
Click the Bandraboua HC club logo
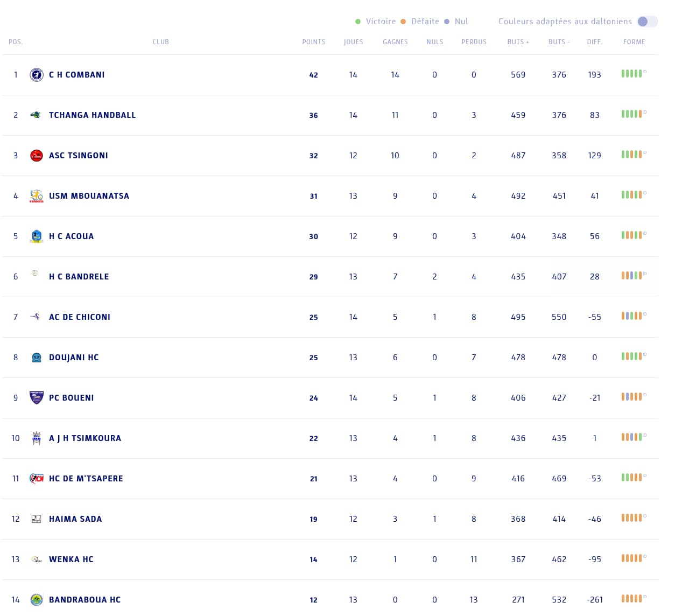coord(37,600)
